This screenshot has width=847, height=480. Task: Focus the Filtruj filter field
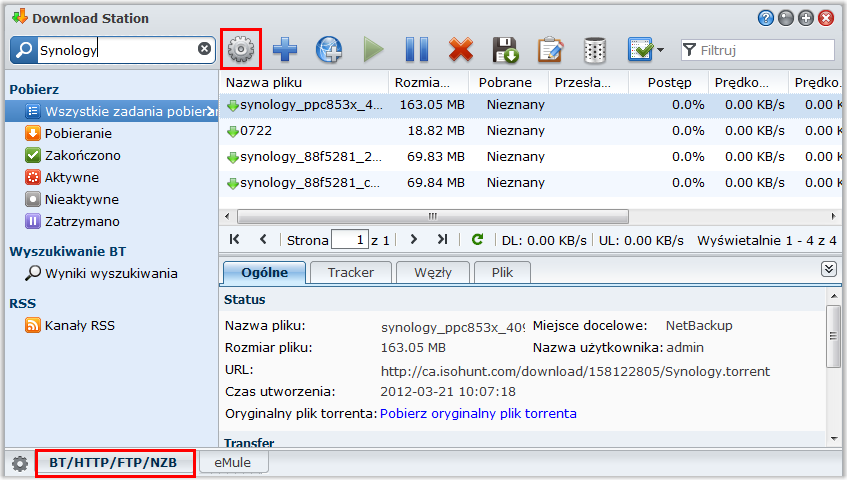point(758,50)
